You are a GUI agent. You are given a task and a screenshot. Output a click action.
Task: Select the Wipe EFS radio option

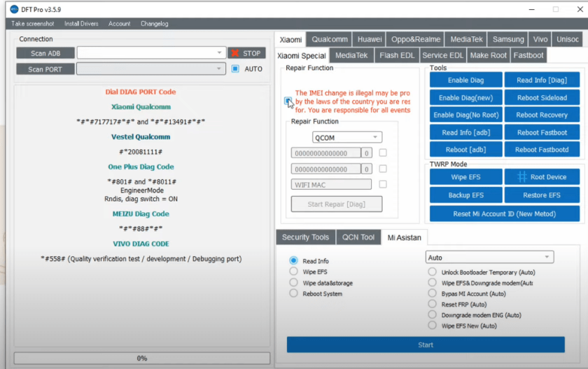(293, 271)
